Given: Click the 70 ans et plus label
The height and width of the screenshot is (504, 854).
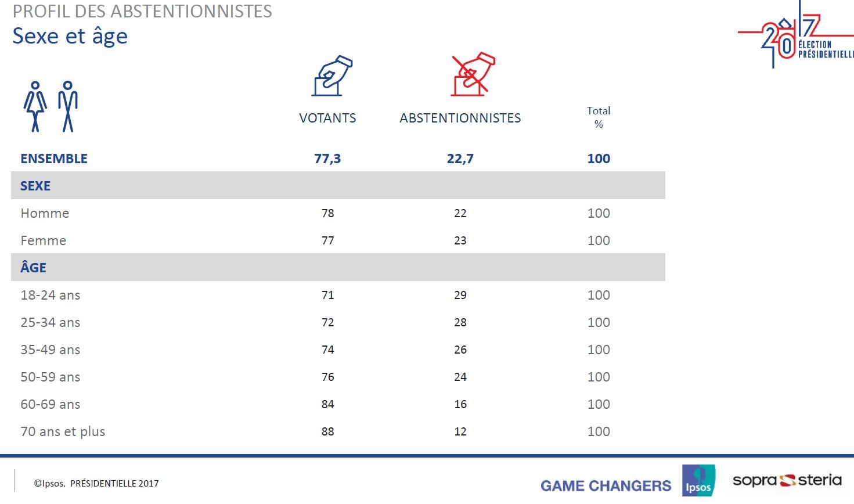Looking at the screenshot, I should pyautogui.click(x=63, y=431).
